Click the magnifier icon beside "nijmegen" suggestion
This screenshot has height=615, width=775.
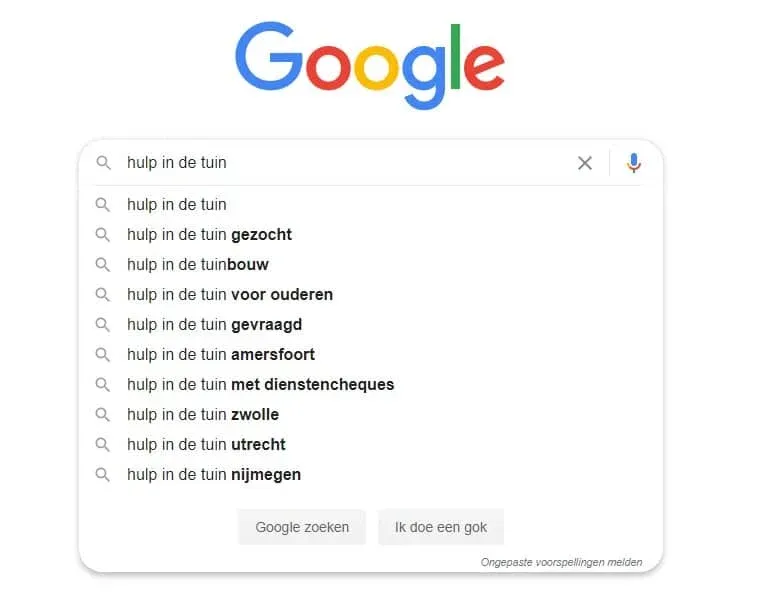102,475
